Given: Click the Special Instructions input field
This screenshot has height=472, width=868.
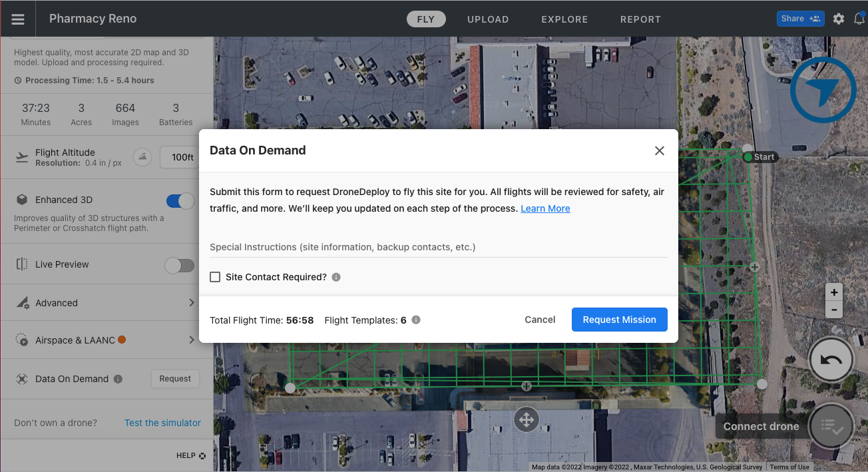Looking at the screenshot, I should tap(437, 247).
